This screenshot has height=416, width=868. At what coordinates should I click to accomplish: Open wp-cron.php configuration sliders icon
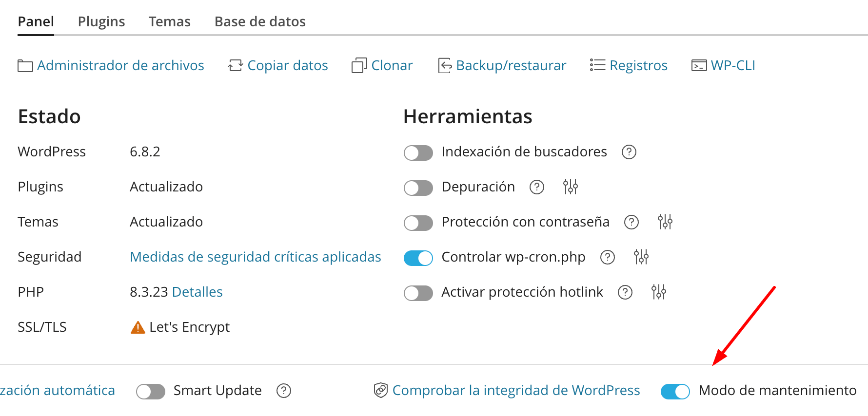click(641, 257)
